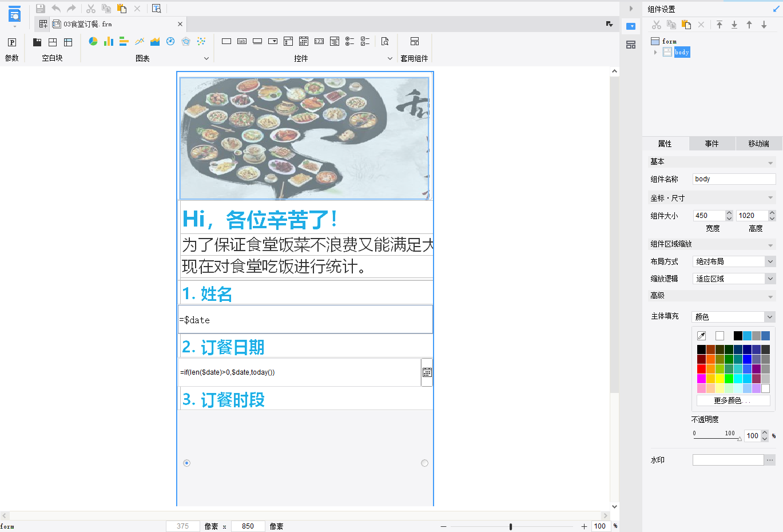Click the width field showing 450

click(x=709, y=216)
